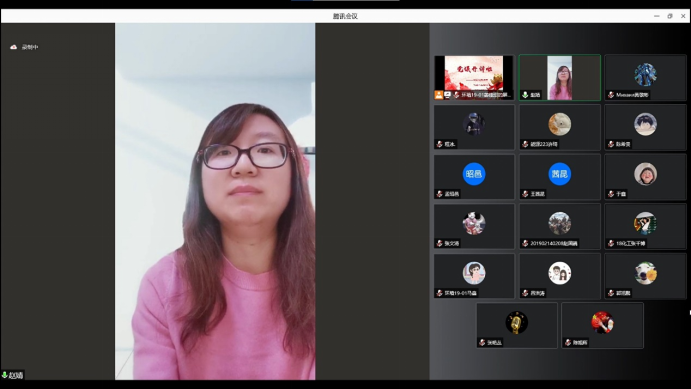
Task: Select participant tile with red flag avatar
Action: tap(602, 326)
